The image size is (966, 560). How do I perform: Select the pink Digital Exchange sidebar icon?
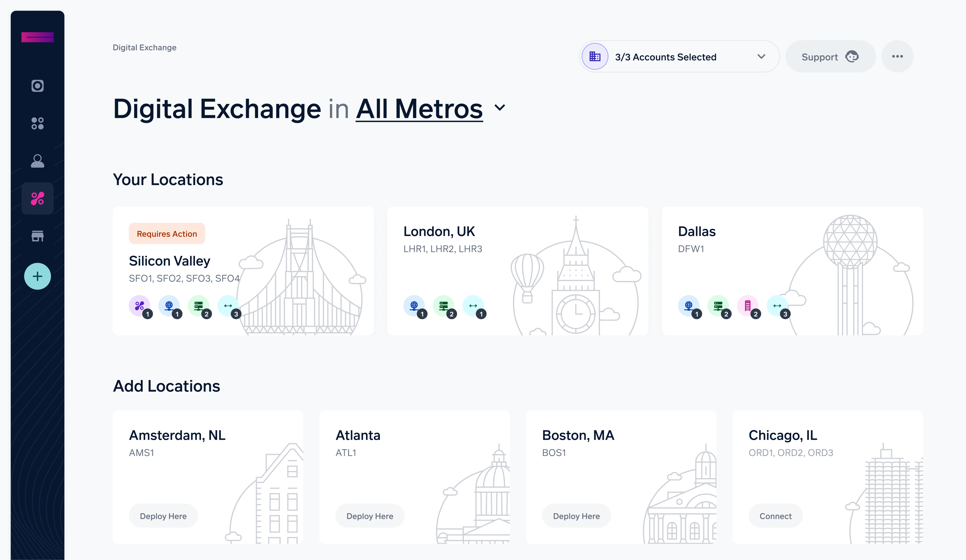[37, 199]
